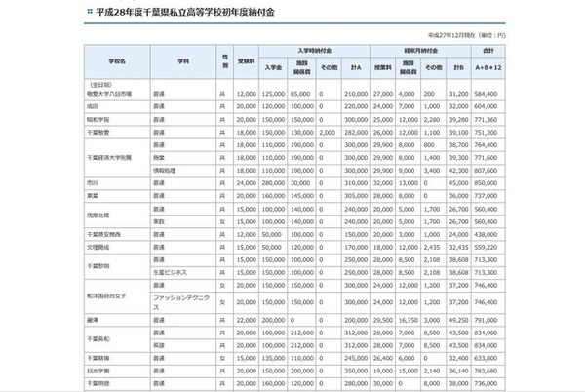
Task: Select the 成田 school name cell
Action: tap(117, 106)
